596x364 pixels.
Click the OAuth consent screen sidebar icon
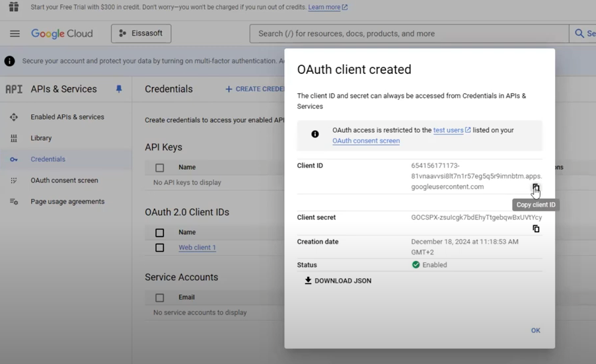pos(14,180)
